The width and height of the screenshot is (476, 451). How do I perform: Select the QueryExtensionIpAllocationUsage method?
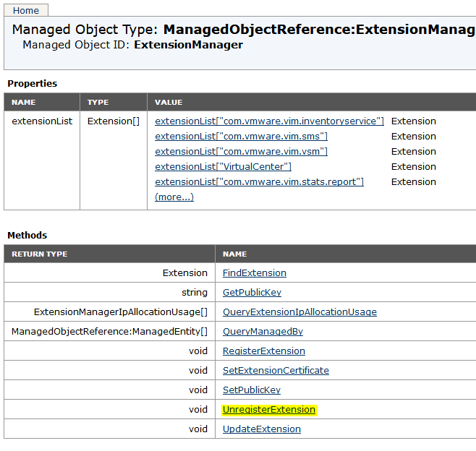(x=299, y=312)
